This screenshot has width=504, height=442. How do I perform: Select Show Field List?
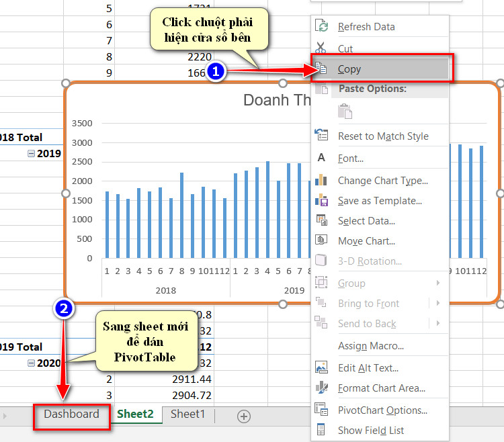[x=371, y=431]
